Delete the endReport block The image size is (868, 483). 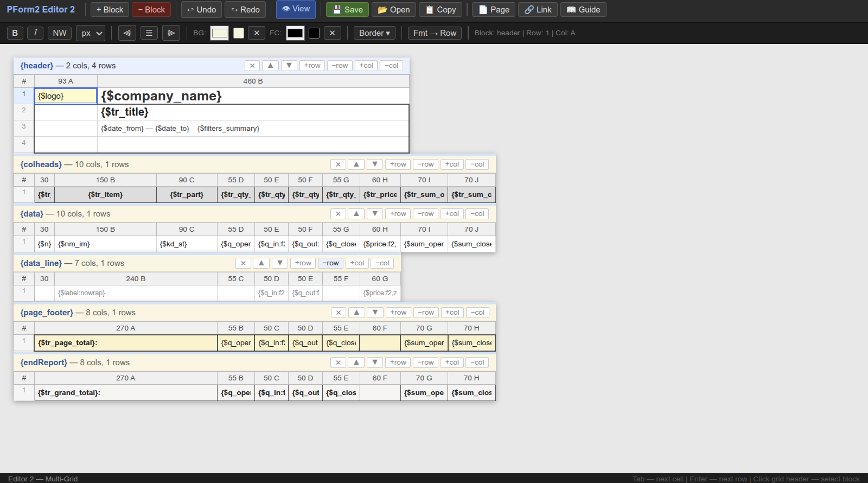[x=338, y=363]
